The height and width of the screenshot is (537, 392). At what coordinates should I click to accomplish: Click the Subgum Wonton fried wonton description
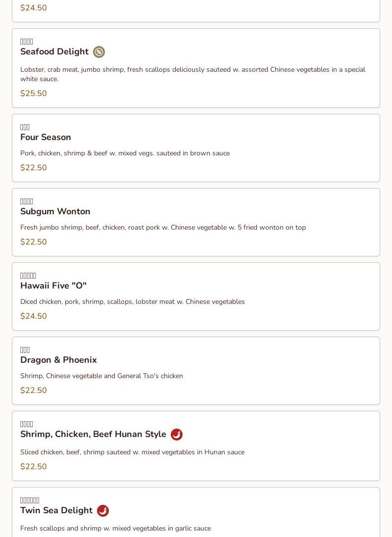tap(163, 228)
